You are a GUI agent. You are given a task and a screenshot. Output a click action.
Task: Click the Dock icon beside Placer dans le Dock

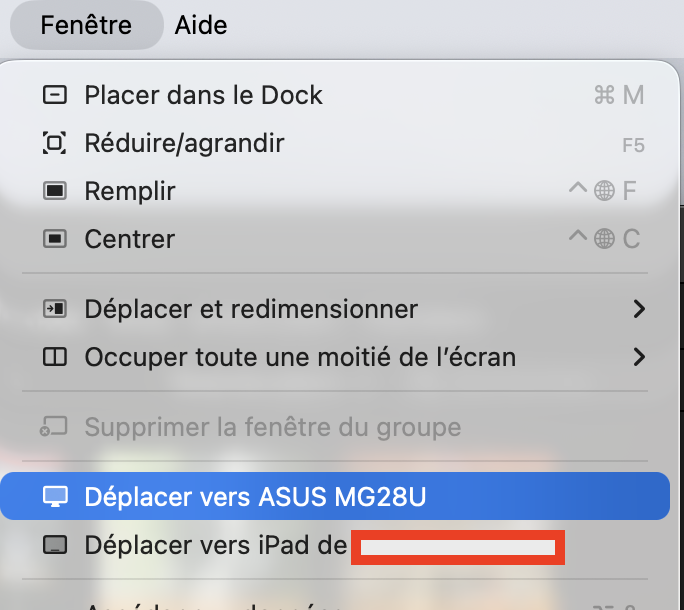[55, 95]
